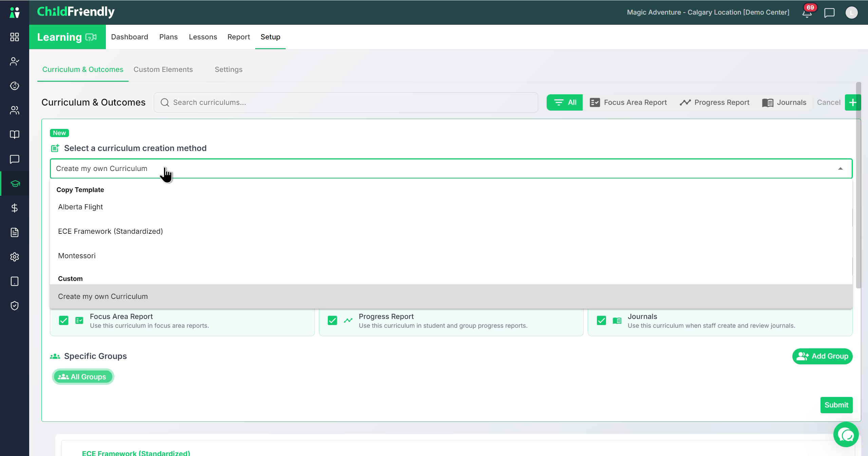868x456 pixels.
Task: Open the chat message icon in header
Action: tap(829, 13)
